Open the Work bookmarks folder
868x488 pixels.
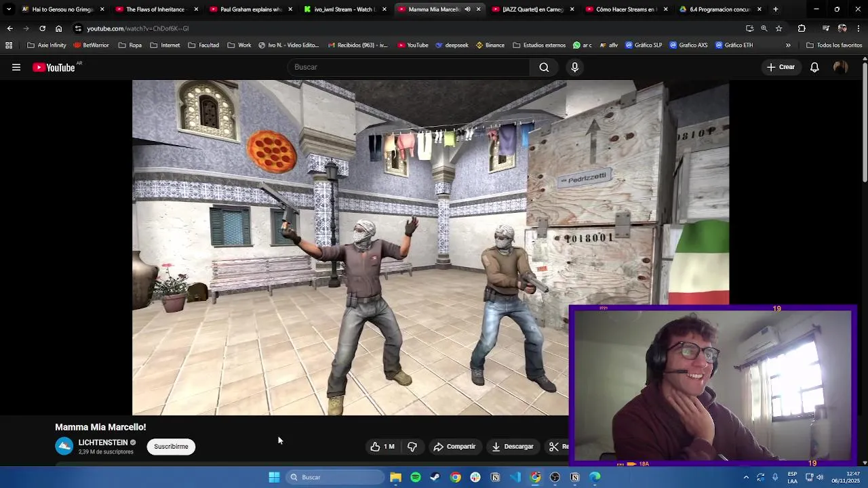click(x=239, y=45)
